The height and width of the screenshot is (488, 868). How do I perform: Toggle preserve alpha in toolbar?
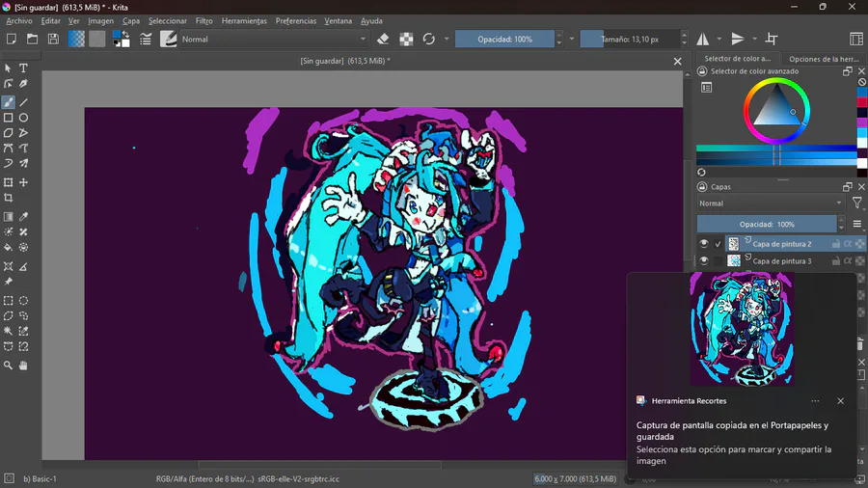406,39
